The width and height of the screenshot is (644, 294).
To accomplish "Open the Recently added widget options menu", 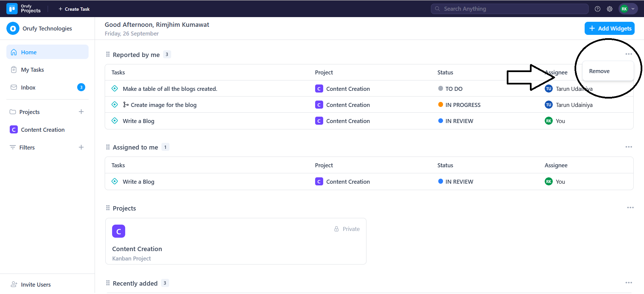I will [629, 283].
